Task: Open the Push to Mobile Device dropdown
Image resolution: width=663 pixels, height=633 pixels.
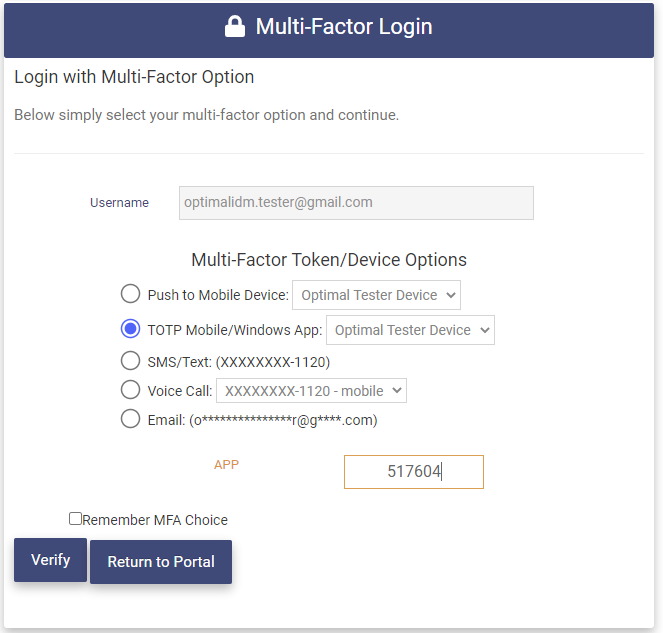Action: tap(376, 295)
